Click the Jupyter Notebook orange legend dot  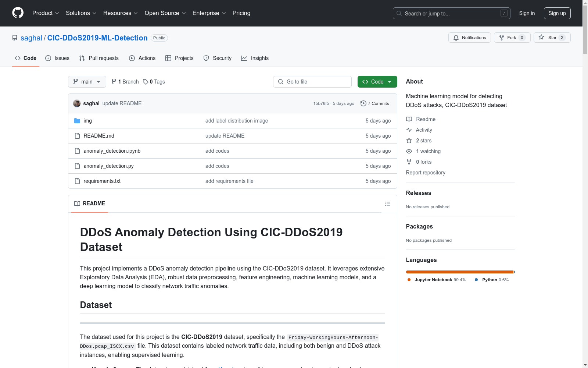tap(409, 280)
